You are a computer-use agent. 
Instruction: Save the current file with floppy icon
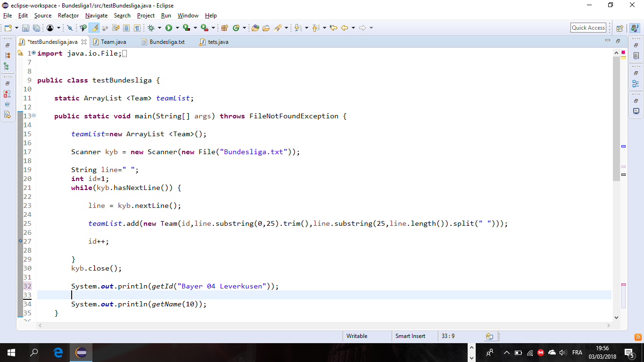[x=25, y=28]
